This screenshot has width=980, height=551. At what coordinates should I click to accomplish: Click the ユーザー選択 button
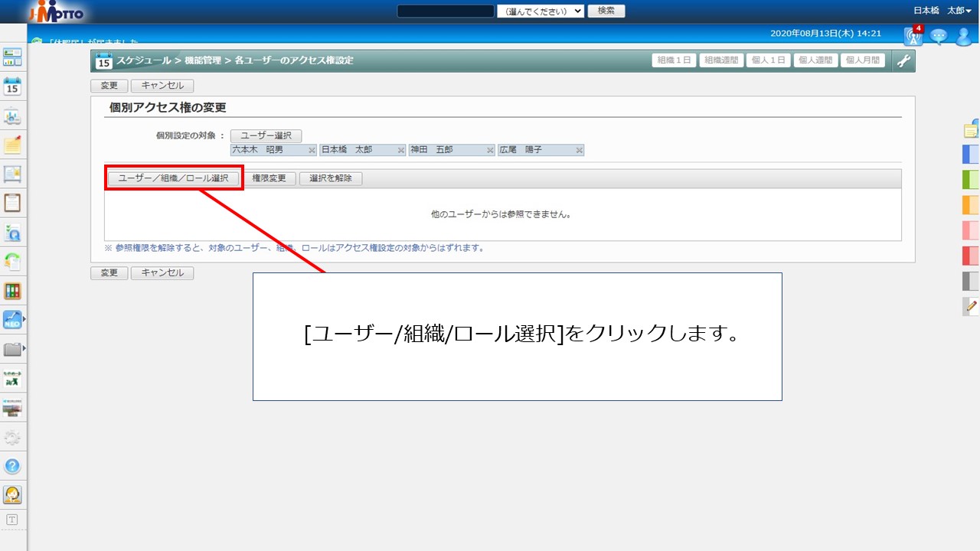click(x=266, y=136)
